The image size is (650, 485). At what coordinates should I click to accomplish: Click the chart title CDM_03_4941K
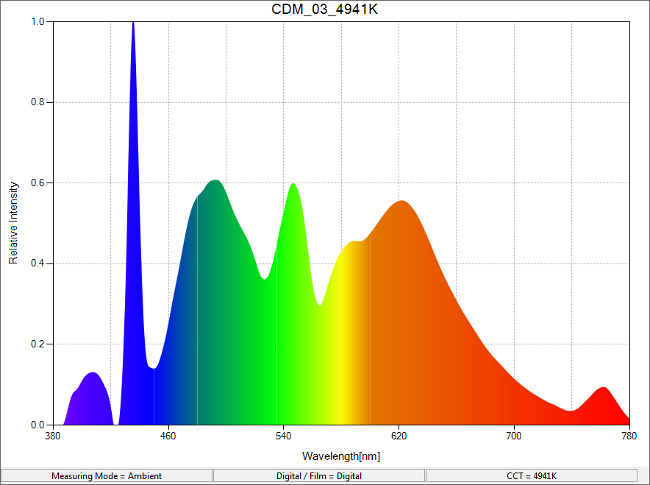325,9
